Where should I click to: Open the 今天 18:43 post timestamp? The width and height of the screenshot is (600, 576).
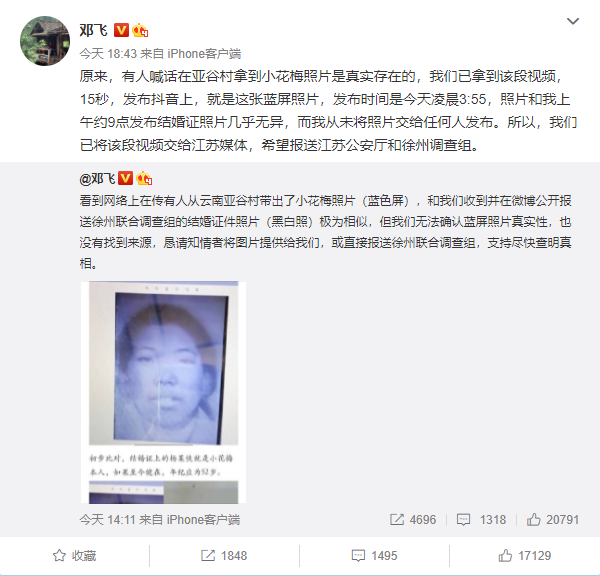click(108, 54)
